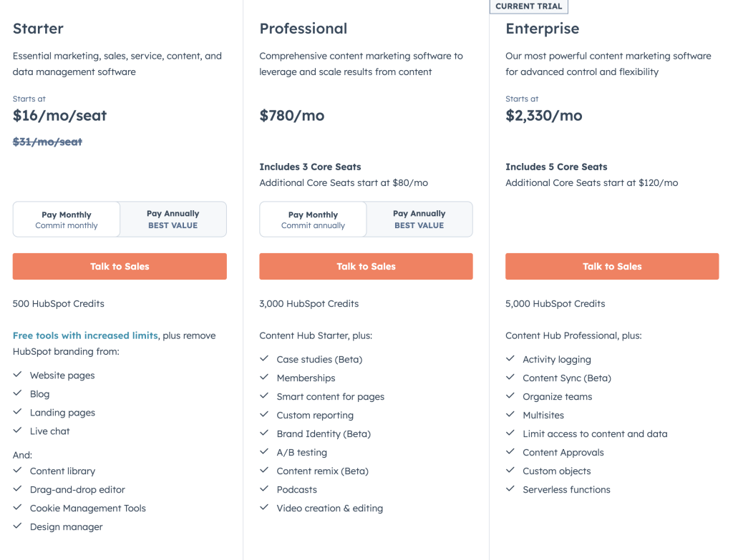Click the checkmark beside Podcasts
This screenshot has width=733, height=560.
(x=263, y=489)
